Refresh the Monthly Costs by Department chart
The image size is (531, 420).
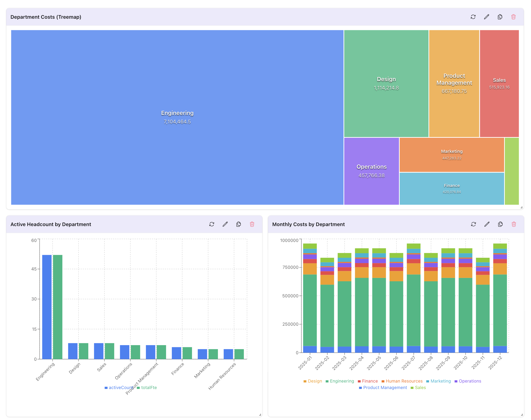[473, 224]
